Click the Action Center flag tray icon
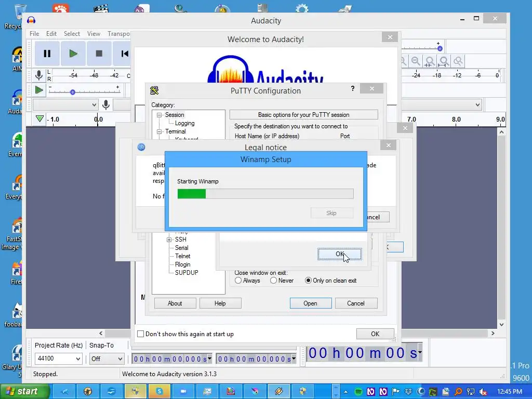This screenshot has width=532, height=399. 395,392
